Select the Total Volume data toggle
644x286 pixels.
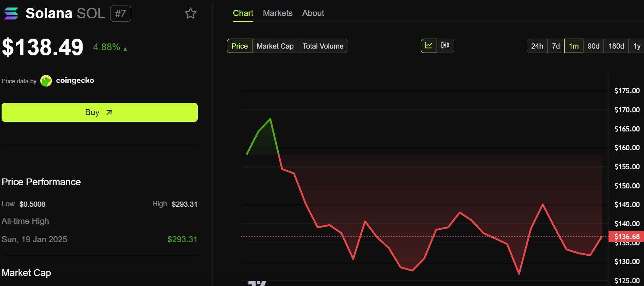point(323,46)
